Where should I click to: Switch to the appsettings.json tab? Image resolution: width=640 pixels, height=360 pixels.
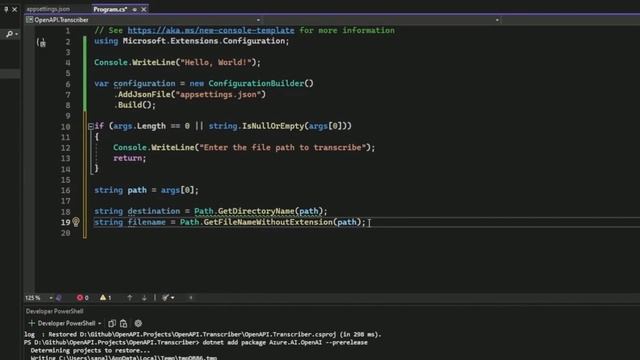48,9
